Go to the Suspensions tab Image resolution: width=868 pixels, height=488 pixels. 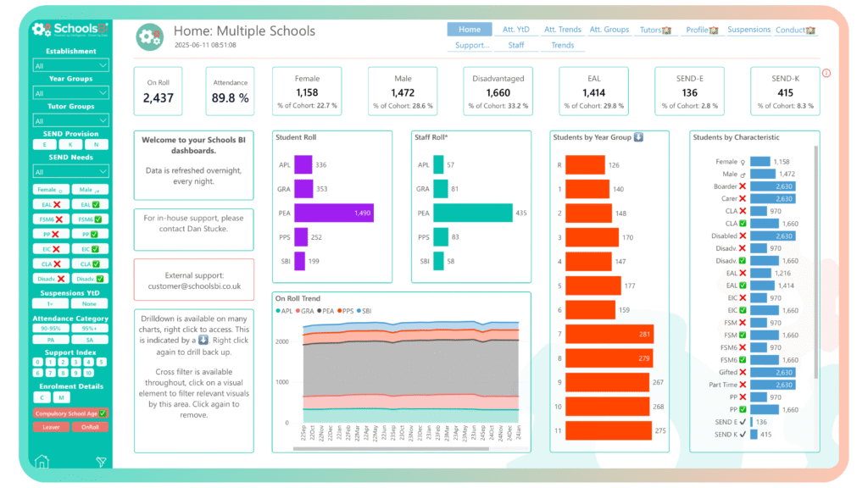748,30
